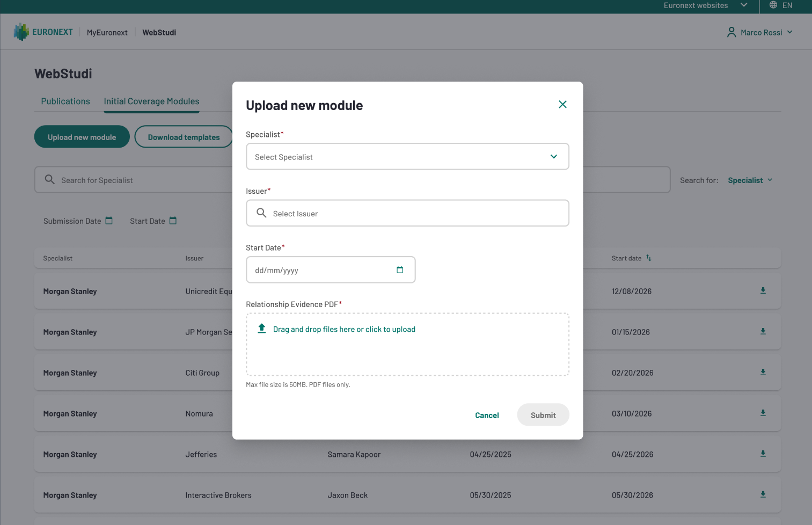812x525 pixels.
Task: Cancel the module upload
Action: coord(487,415)
